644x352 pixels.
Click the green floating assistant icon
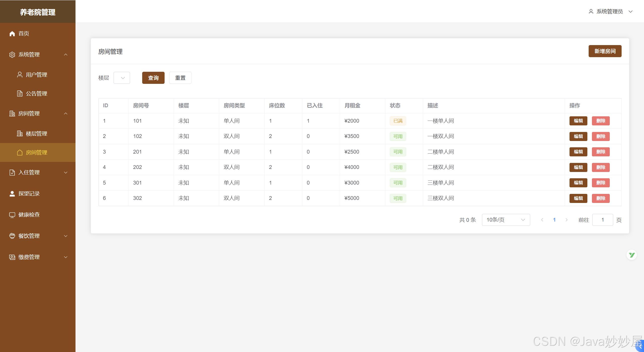click(631, 255)
